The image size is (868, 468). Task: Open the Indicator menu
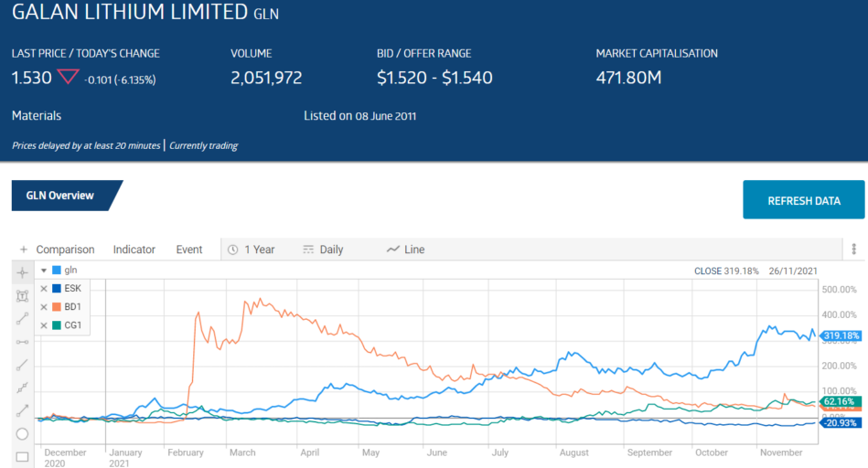(x=134, y=250)
